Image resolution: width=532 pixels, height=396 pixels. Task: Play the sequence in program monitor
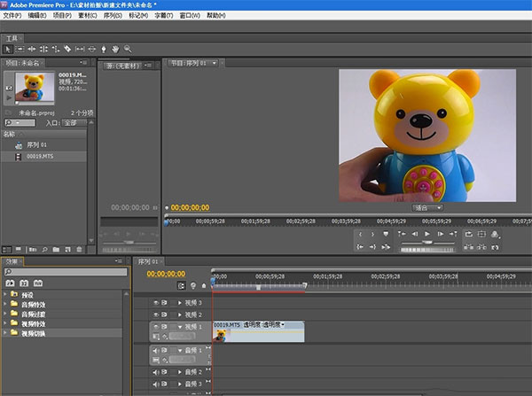pyautogui.click(x=427, y=234)
